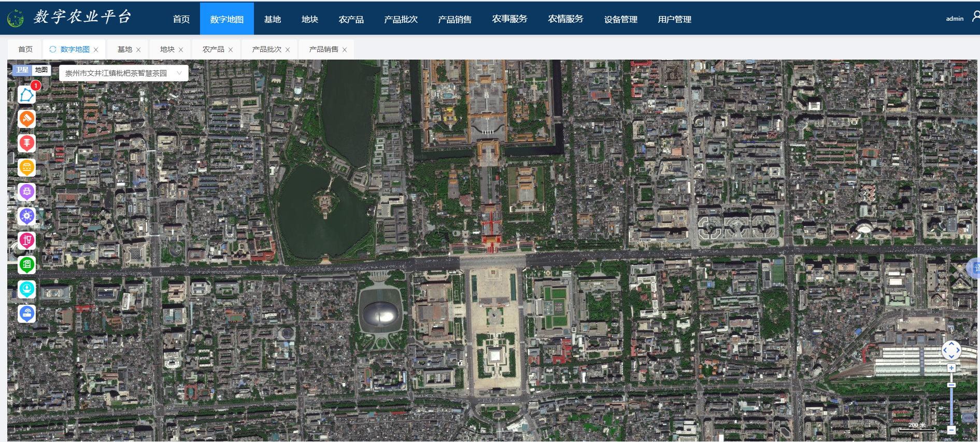
Task: Switch to the 产品批次 page tab
Action: tap(266, 49)
